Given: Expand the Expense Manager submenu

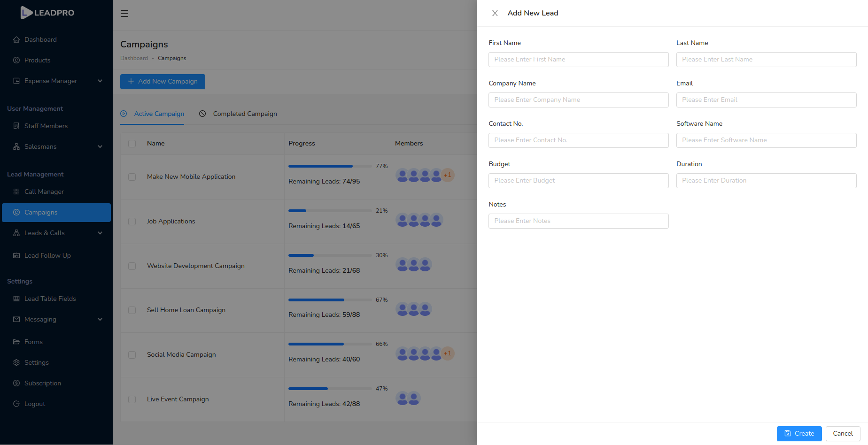Looking at the screenshot, I should 100,81.
